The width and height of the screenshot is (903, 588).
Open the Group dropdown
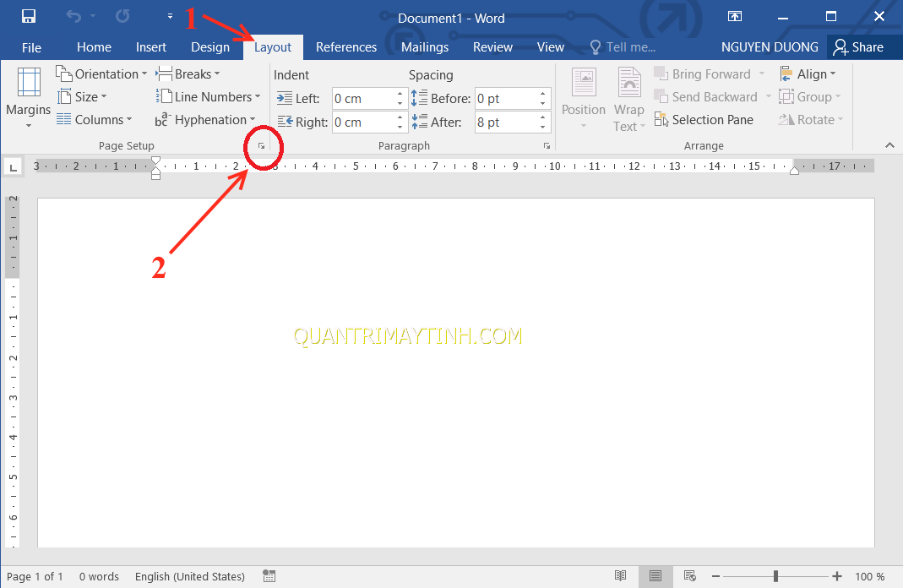pos(810,97)
